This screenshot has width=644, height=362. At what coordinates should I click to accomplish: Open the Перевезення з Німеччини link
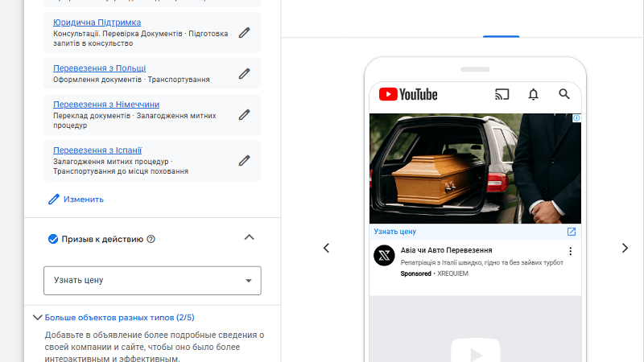coord(106,105)
